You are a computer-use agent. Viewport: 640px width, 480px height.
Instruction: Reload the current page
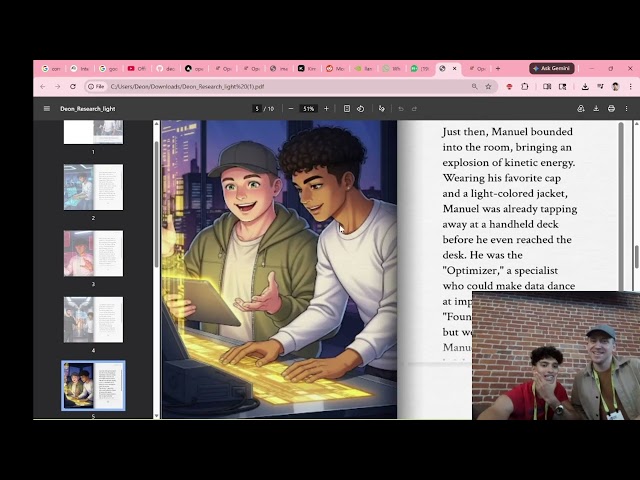[x=73, y=87]
